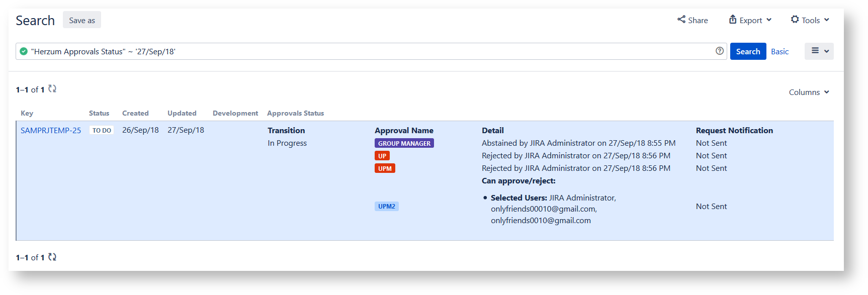The image size is (868, 295).
Task: Expand the Columns dropdown
Action: (x=809, y=92)
